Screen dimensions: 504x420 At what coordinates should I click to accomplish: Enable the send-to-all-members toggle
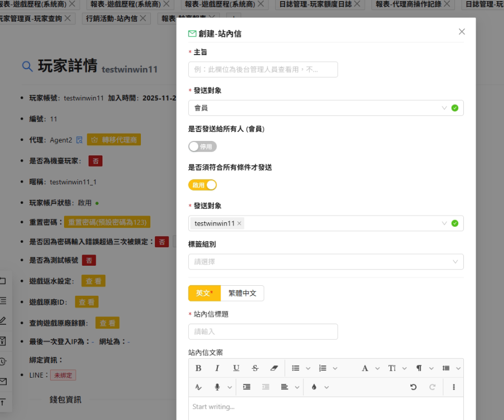[202, 146]
